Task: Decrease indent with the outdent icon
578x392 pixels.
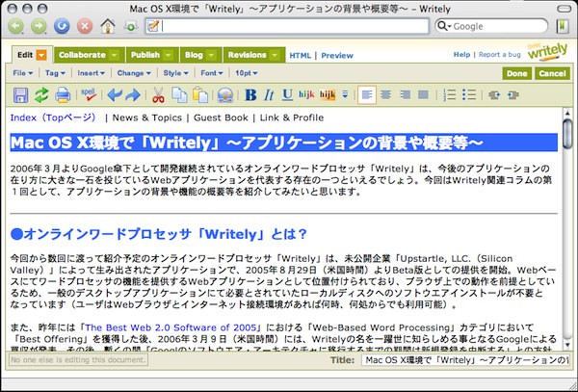Action: (x=494, y=95)
